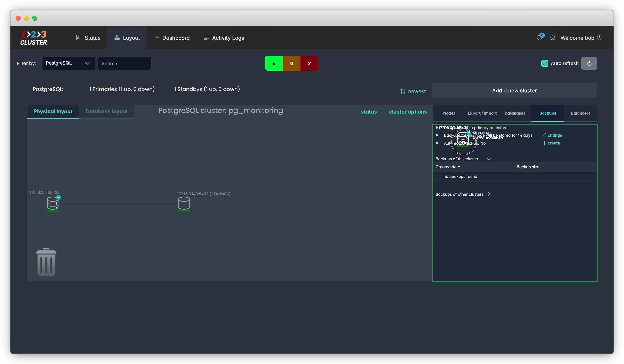The height and width of the screenshot is (364, 624).
Task: Expand Backups of other clusters
Action: pos(489,194)
